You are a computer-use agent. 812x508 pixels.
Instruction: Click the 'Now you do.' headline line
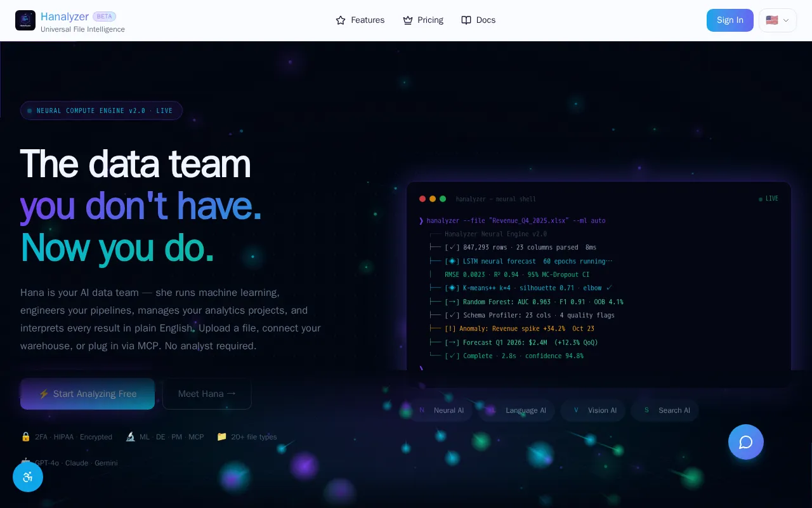pyautogui.click(x=117, y=248)
